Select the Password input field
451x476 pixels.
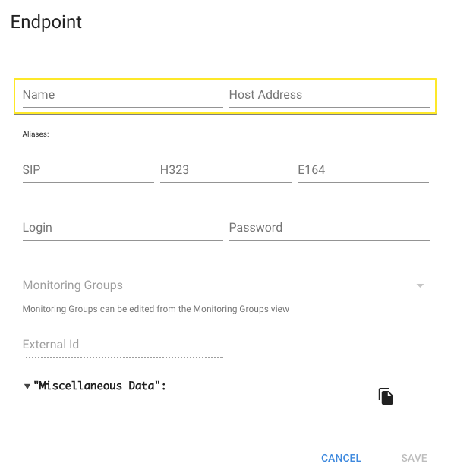point(330,228)
